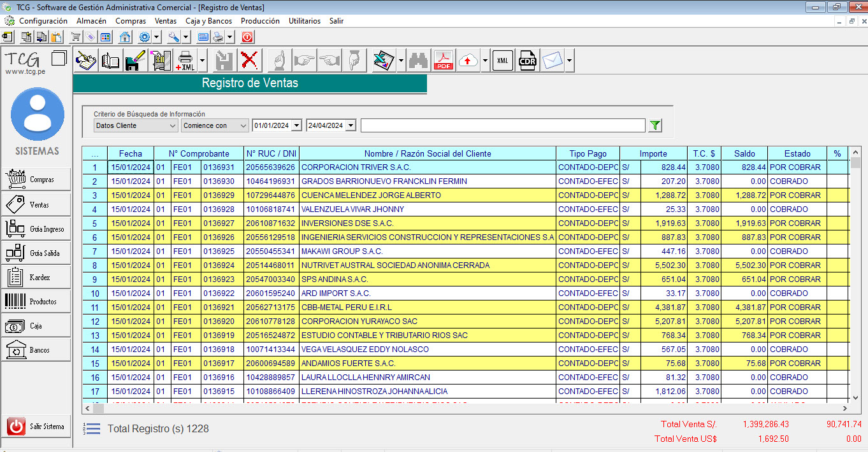Click the Excel export icon

(383, 61)
